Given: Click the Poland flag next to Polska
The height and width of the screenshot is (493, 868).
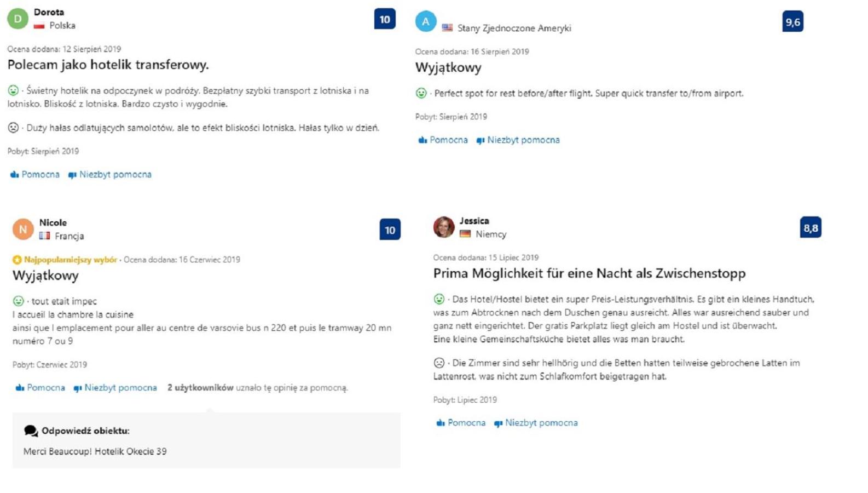Looking at the screenshot, I should [x=39, y=26].
